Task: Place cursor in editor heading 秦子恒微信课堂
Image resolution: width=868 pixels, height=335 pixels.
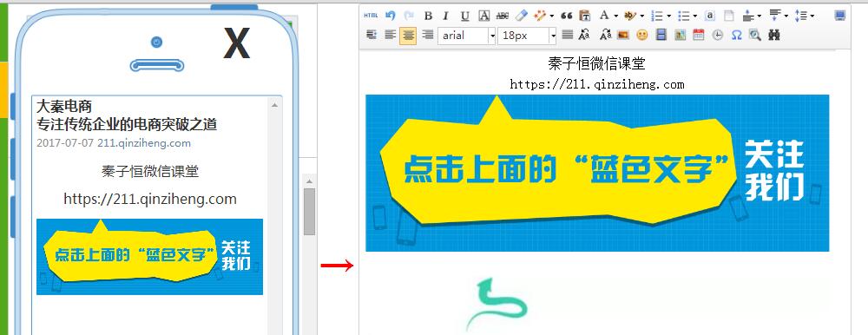Action: [x=597, y=63]
